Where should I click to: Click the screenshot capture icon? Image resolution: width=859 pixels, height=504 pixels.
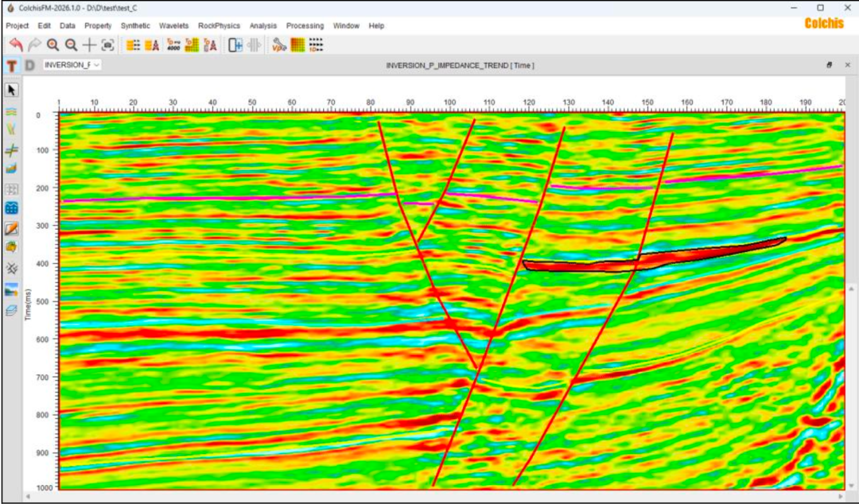coord(108,45)
